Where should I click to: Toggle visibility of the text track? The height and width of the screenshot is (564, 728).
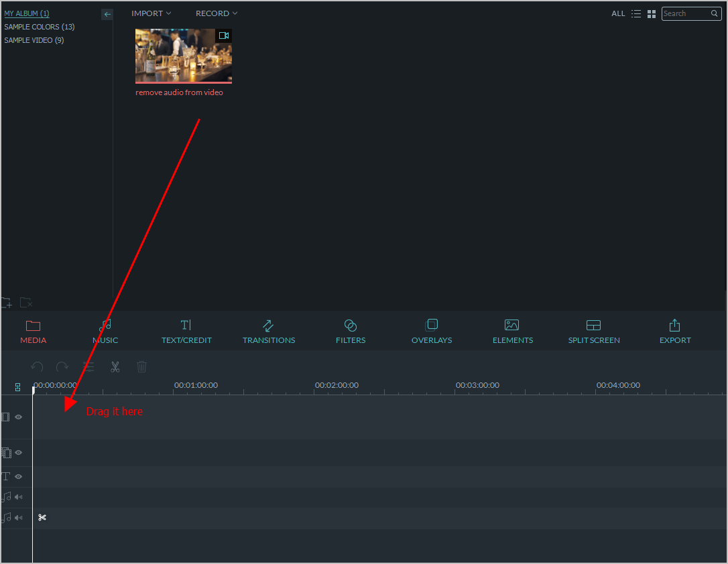tap(19, 476)
